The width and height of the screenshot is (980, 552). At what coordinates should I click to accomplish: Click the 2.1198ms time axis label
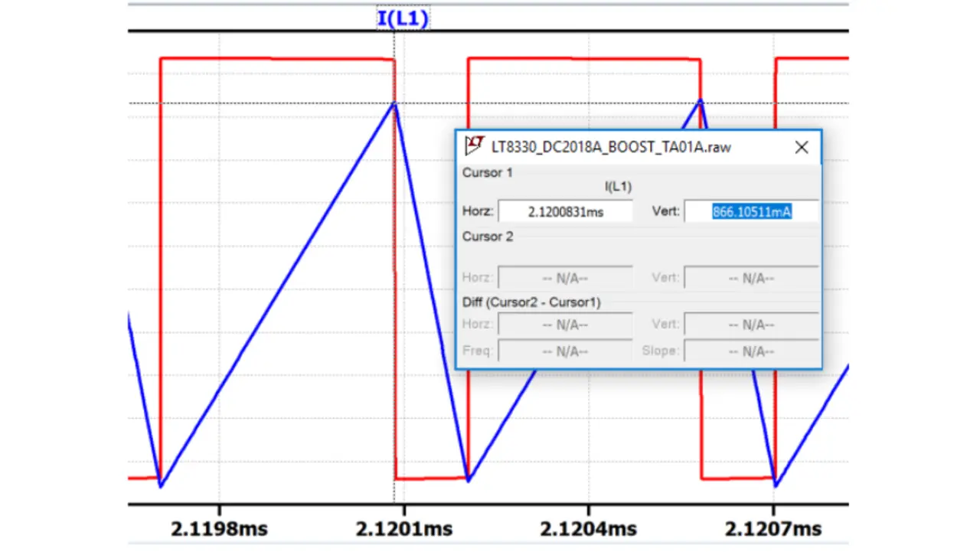tap(219, 528)
